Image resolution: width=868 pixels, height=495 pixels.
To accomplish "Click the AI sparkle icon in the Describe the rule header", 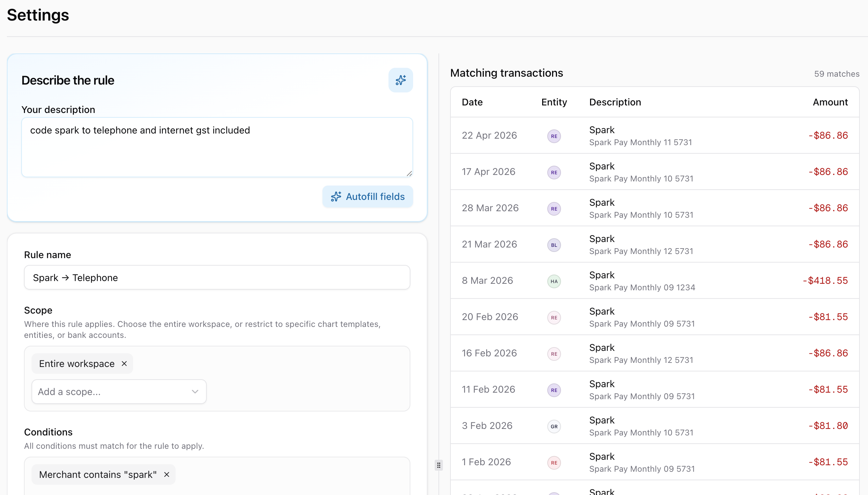I will (x=400, y=80).
